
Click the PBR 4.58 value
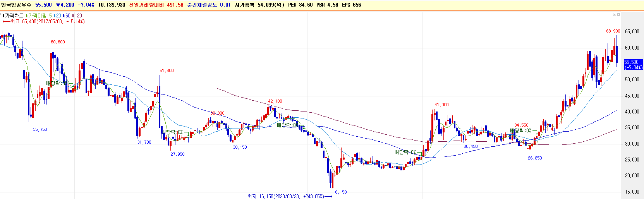pyautogui.click(x=327, y=5)
